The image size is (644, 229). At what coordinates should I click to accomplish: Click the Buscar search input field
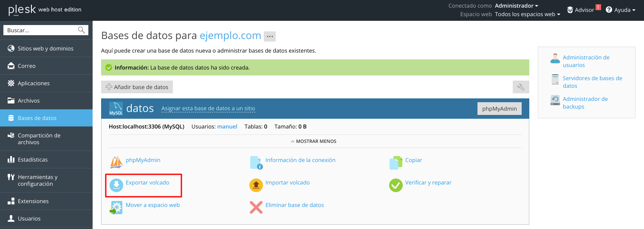41,30
